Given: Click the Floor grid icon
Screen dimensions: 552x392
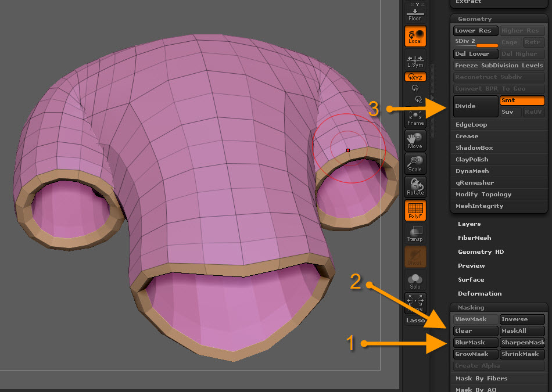Looking at the screenshot, I should click(415, 13).
